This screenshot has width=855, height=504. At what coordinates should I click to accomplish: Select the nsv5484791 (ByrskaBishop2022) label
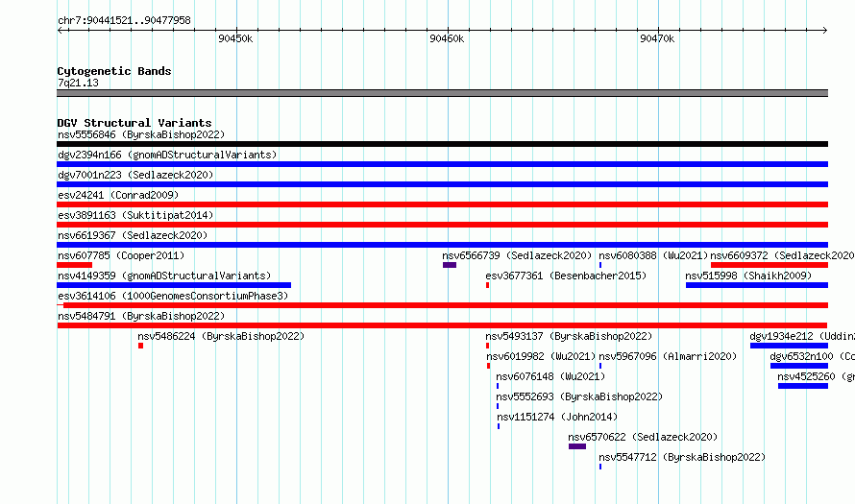pos(141,316)
